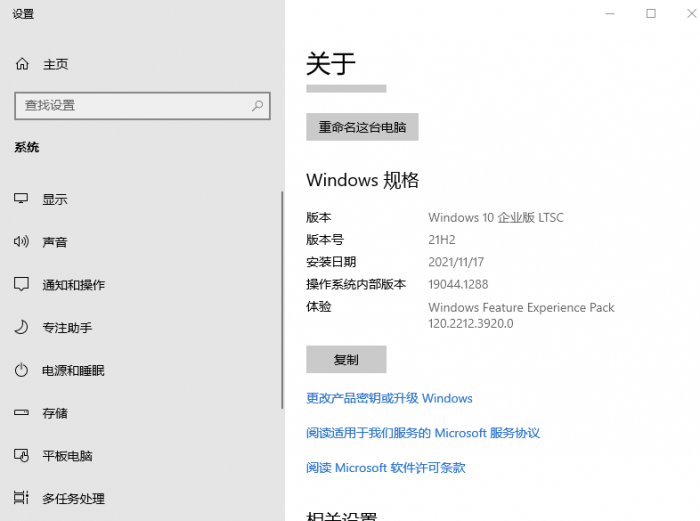Open 阅读 Microsoft 软件许可条款 link
The height and width of the screenshot is (521, 700).
pos(386,468)
